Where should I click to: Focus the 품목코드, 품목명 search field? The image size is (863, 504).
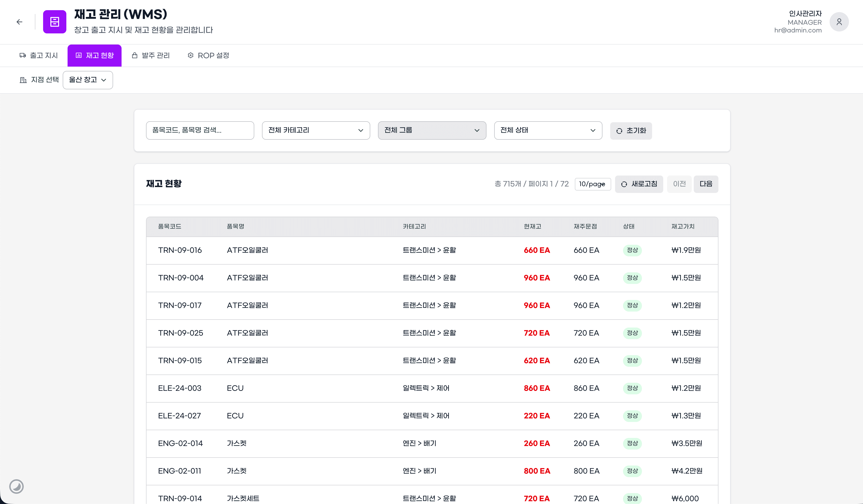[x=200, y=130]
